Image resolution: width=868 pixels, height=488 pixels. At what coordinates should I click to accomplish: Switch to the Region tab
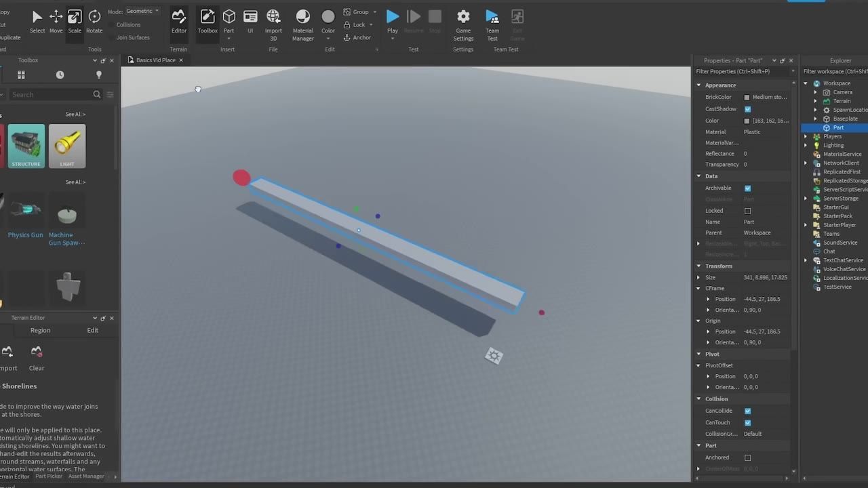coord(40,330)
